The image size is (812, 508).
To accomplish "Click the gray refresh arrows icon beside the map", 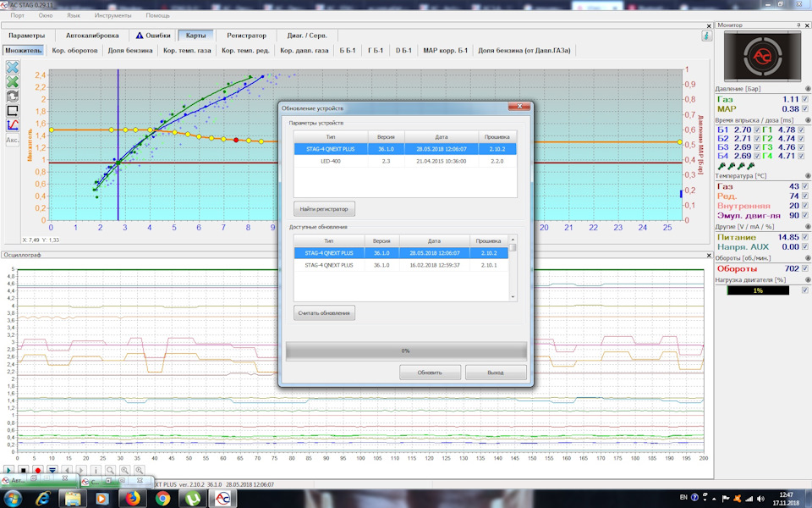I will pos(13,96).
